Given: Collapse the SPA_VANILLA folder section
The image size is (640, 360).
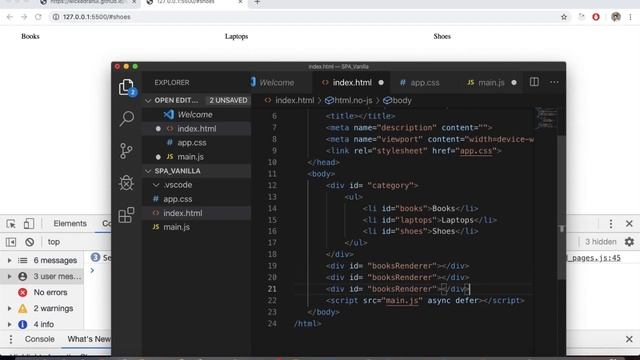Looking at the screenshot, I should click(148, 171).
